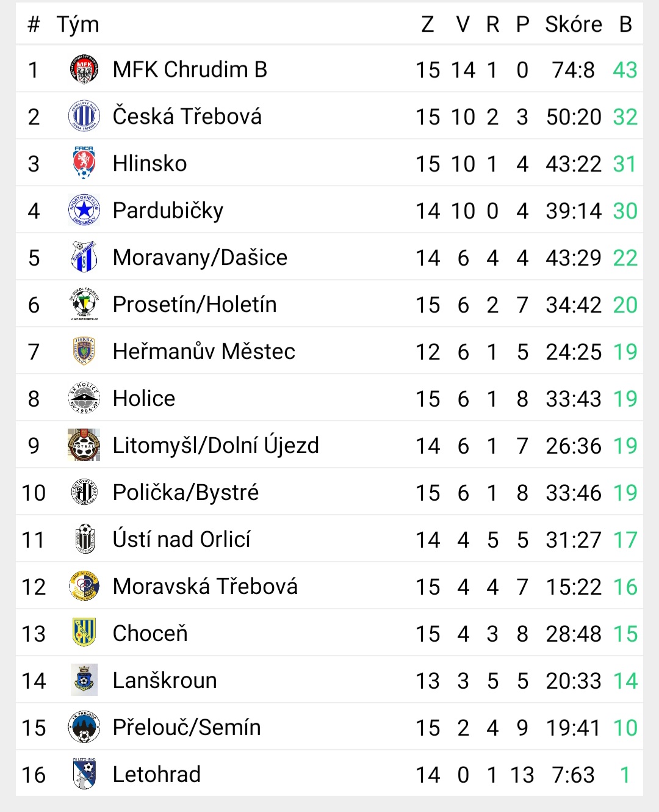
Task: Open the Heřmanův Městec team name
Action: point(204,352)
